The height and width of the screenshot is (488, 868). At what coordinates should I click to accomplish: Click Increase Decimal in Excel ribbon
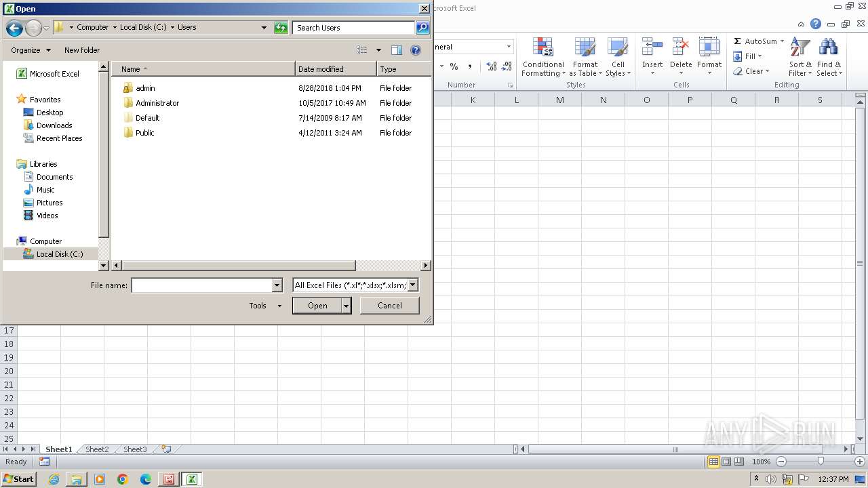tap(491, 66)
